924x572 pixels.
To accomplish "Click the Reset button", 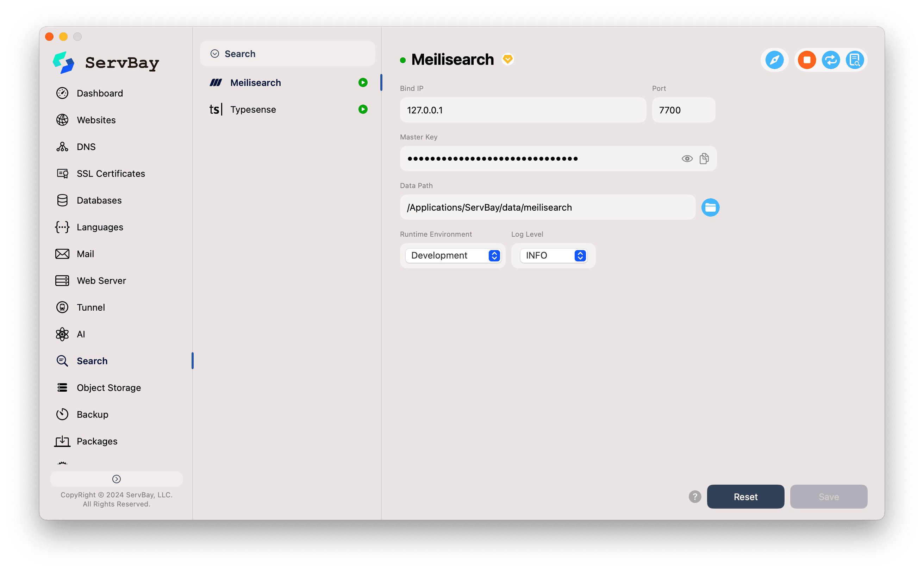I will click(746, 497).
